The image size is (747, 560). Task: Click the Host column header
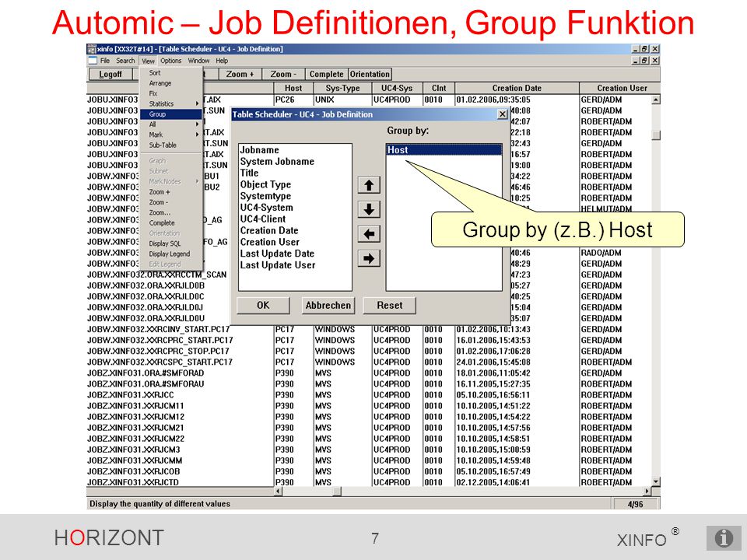click(x=293, y=88)
